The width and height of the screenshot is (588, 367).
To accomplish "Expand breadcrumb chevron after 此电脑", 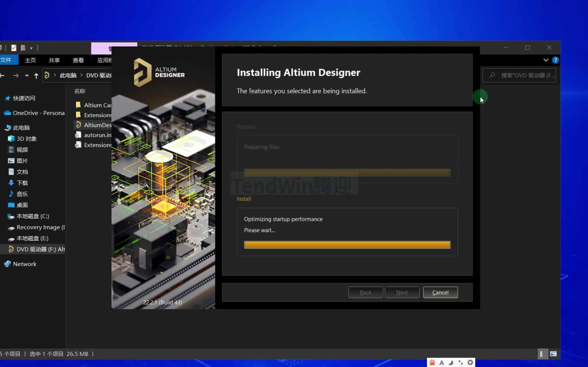I will [82, 75].
